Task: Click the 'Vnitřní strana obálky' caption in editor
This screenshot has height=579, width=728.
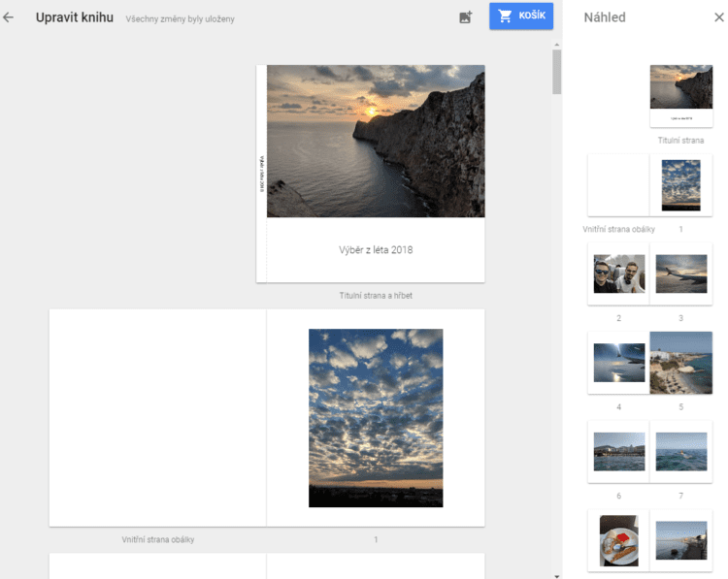Action: [x=158, y=539]
